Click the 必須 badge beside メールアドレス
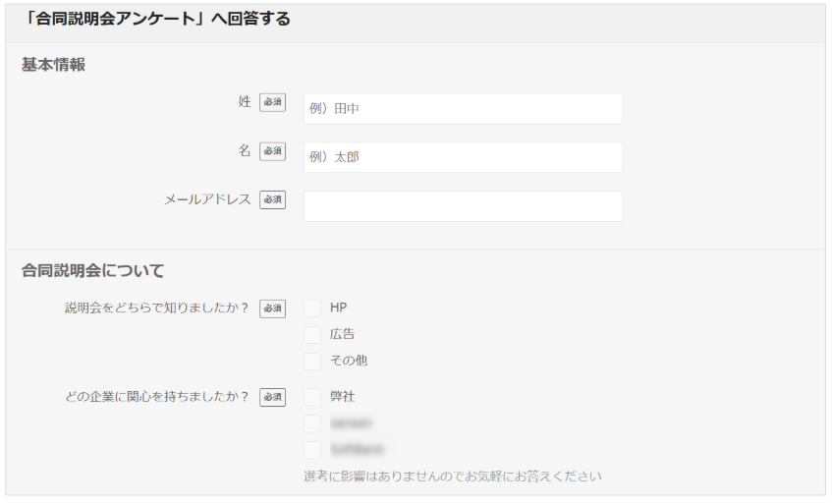832x504 pixels. pos(272,199)
